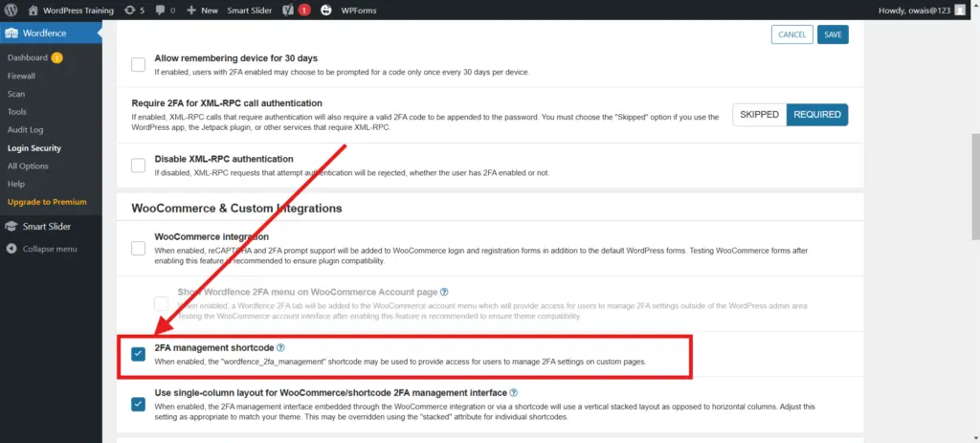Image resolution: width=980 pixels, height=443 pixels.
Task: Uncheck single-column layout for WooCommerce/shortcode
Action: [138, 405]
